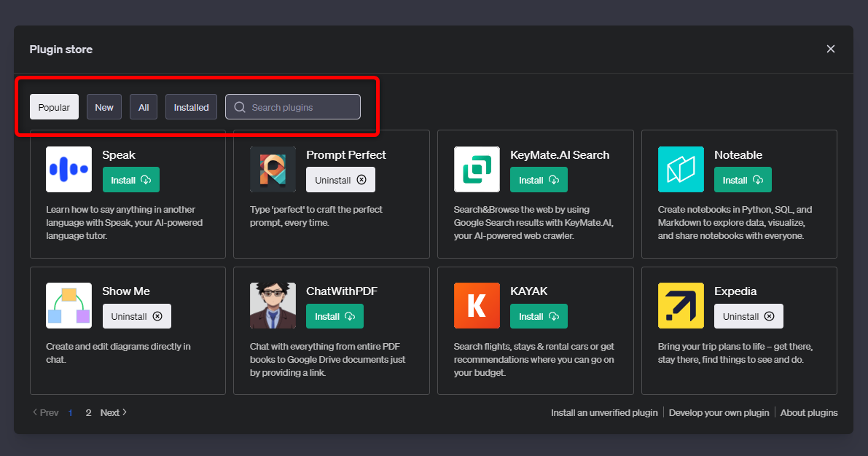Image resolution: width=868 pixels, height=456 pixels.
Task: Open page 2 of plugin list
Action: coord(88,412)
